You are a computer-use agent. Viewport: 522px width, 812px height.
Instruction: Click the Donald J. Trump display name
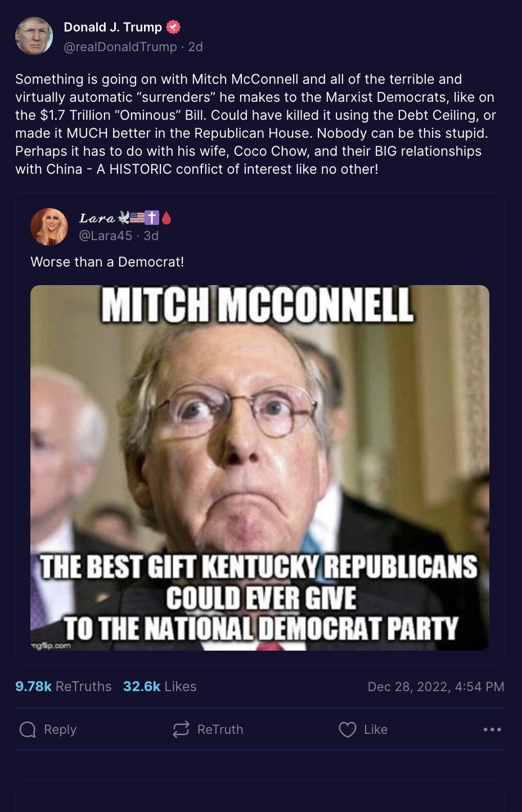(112, 27)
